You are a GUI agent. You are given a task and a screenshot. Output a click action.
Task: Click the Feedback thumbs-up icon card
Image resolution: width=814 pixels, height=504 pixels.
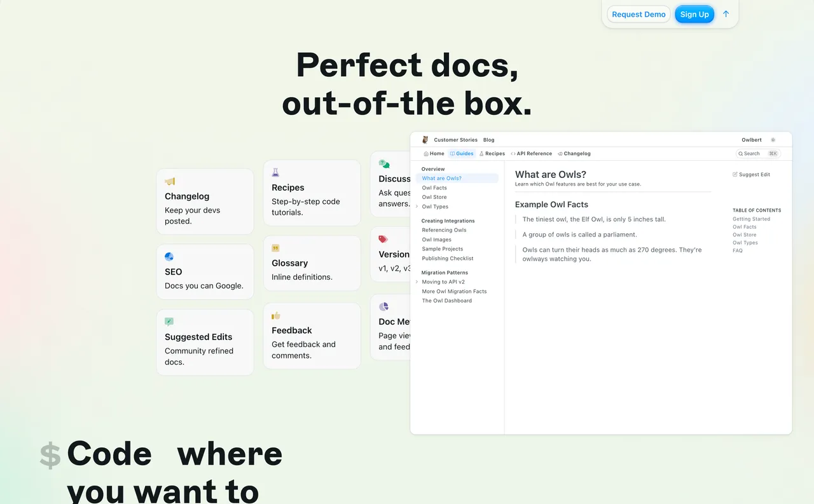pos(275,315)
